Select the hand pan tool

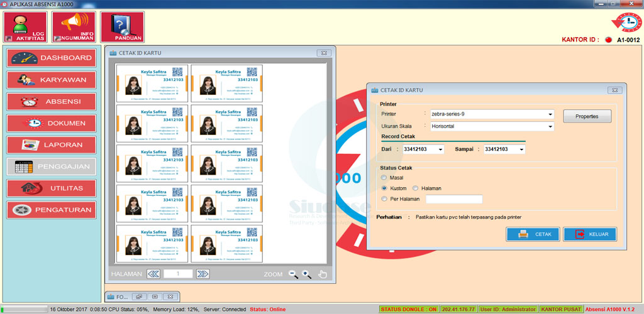coord(323,274)
